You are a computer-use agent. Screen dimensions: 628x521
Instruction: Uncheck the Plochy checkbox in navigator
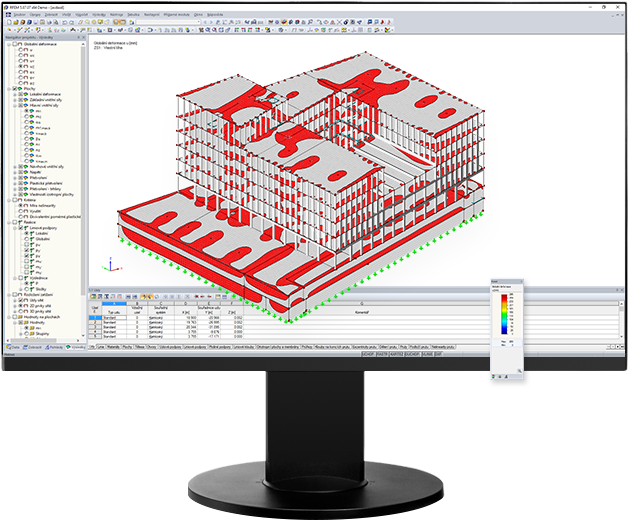pos(15,89)
